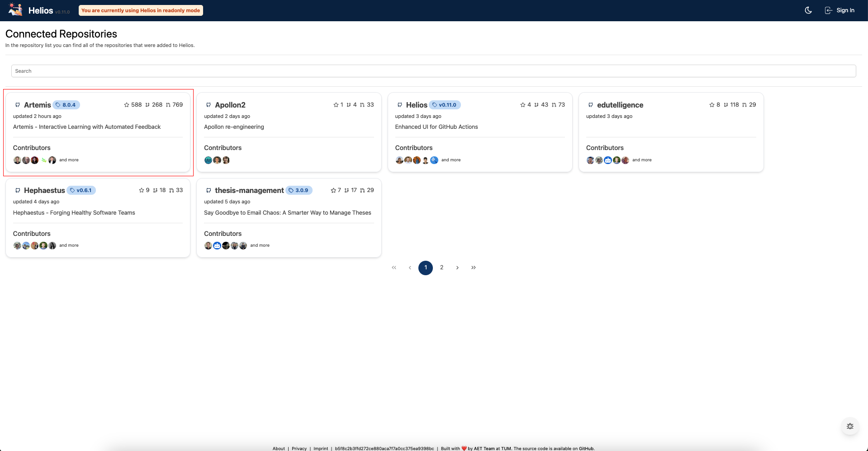The height and width of the screenshot is (451, 868).
Task: Open the Artemis repository card
Action: tap(38, 105)
